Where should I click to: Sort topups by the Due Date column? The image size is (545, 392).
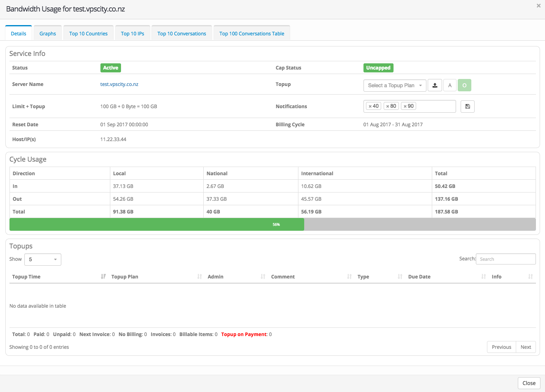[419, 277]
